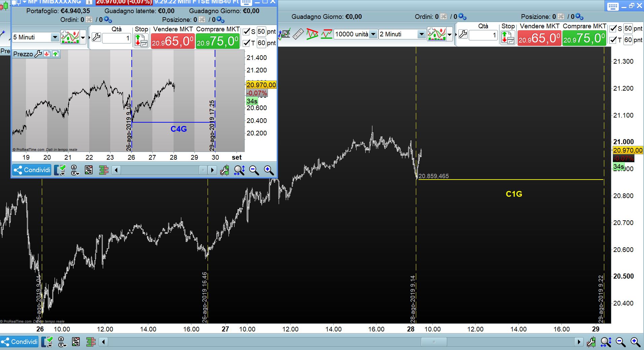This screenshot has height=350, width=644.
Task: Collapse the order panel arrow in main window
Action: tap(456, 34)
